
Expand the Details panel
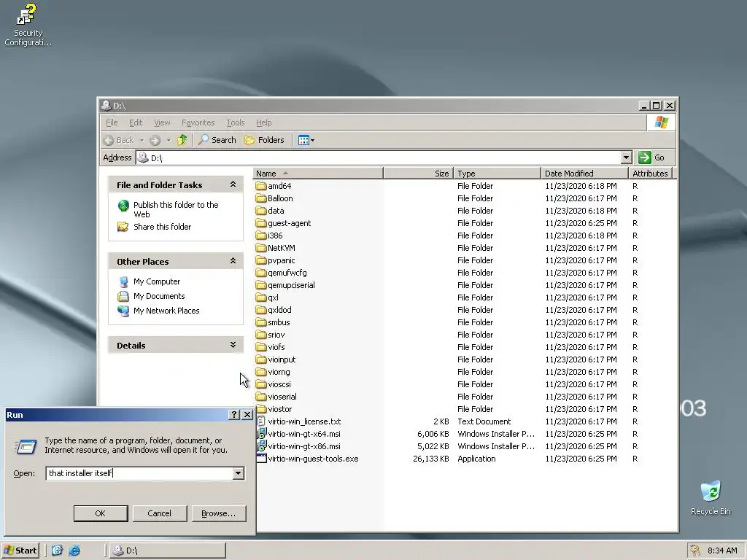[x=233, y=345]
